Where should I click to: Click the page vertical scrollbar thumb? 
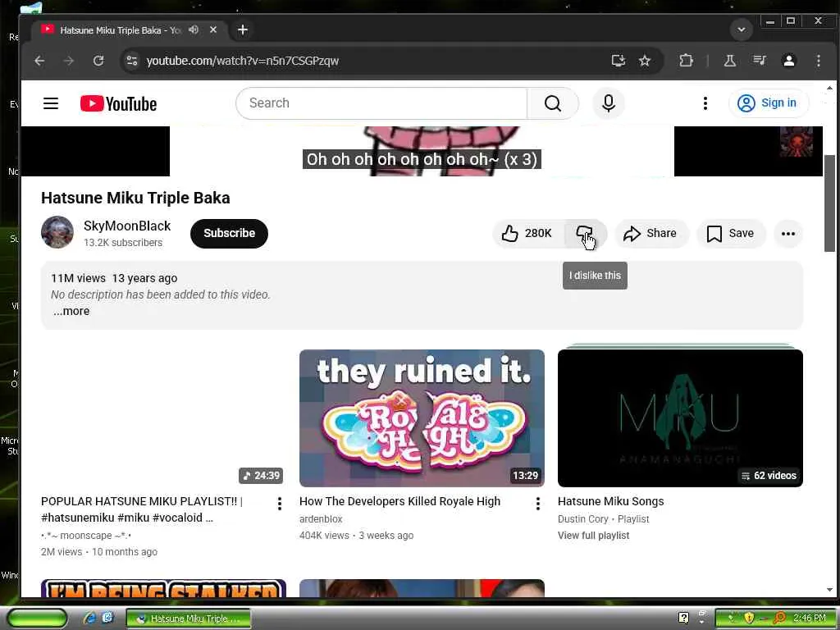829,203
